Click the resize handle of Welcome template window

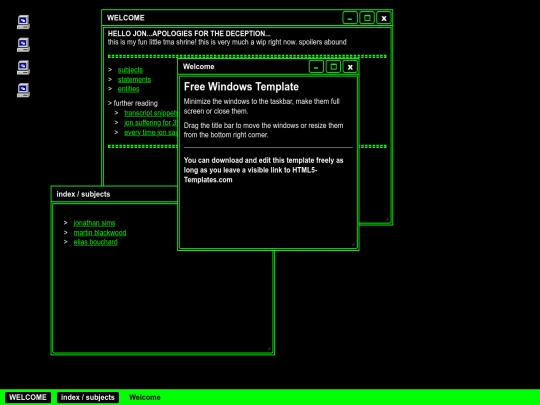tap(354, 244)
